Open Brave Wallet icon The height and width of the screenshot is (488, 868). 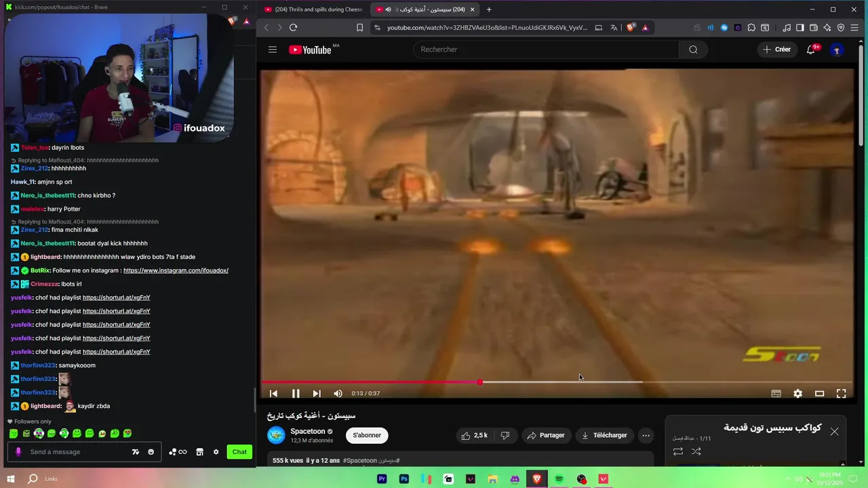[x=814, y=28]
